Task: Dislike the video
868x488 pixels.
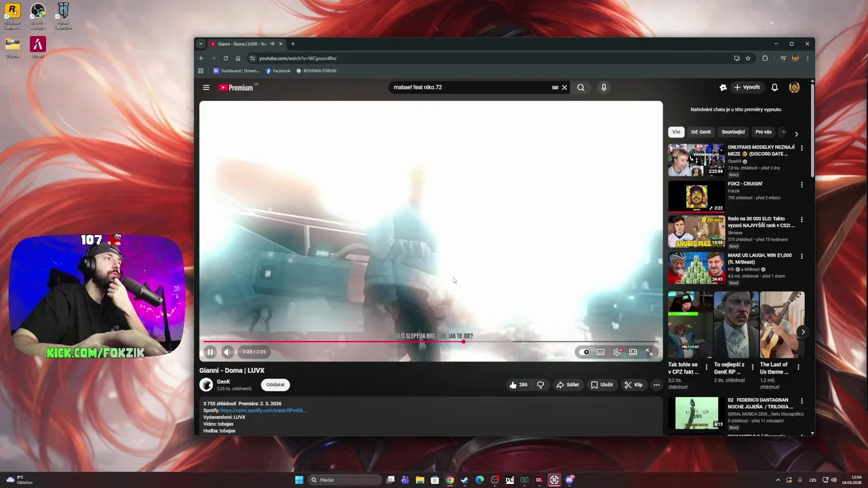Action: [540, 385]
